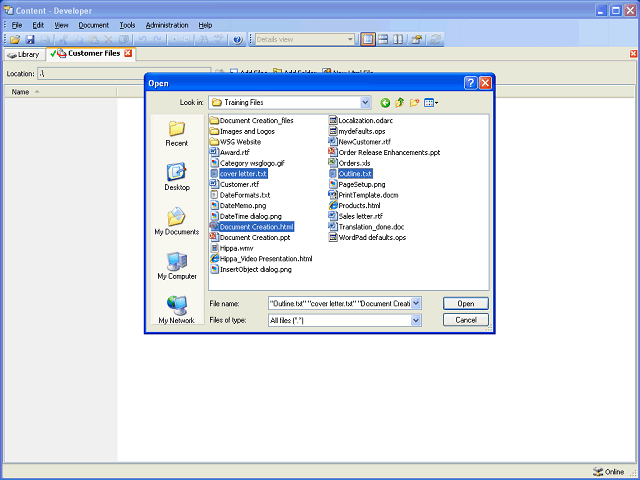Image resolution: width=640 pixels, height=480 pixels.
Task: Click the Orders.xls spreadsheet icon
Action: click(x=333, y=163)
